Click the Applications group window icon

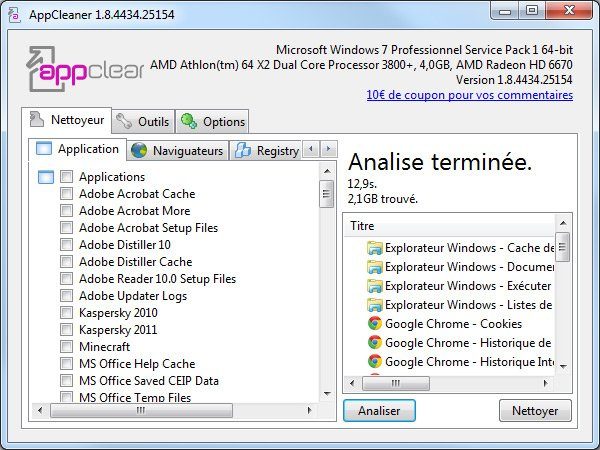tap(46, 177)
